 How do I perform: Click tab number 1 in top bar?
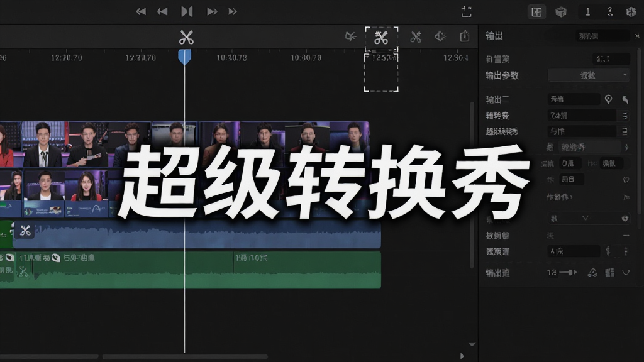[588, 12]
